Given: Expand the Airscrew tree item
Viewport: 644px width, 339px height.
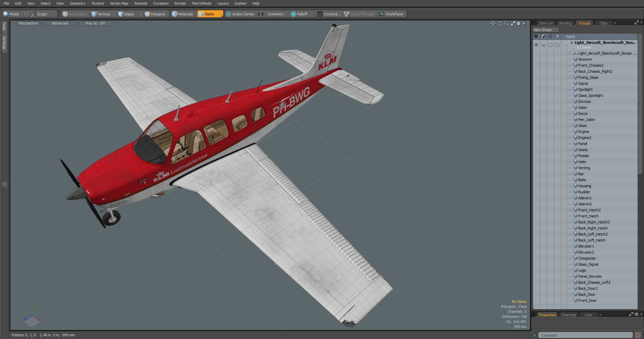Looking at the screenshot, I should point(570,59).
